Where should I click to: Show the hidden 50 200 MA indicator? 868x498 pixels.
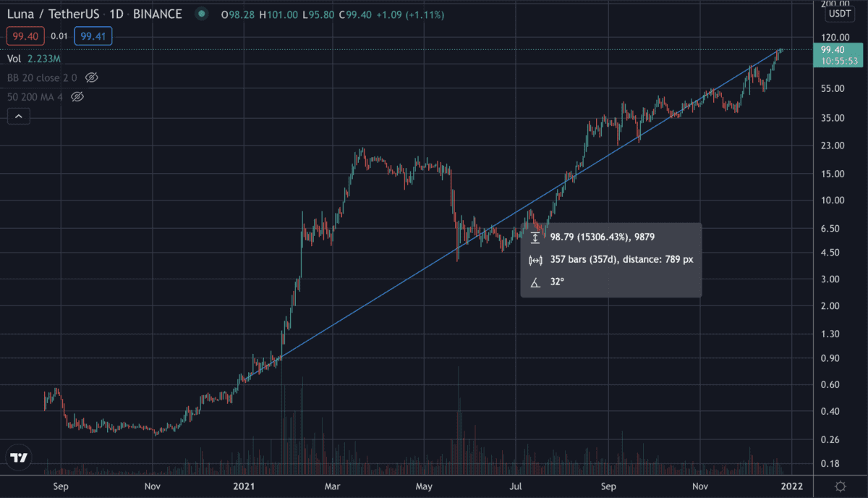pos(78,96)
